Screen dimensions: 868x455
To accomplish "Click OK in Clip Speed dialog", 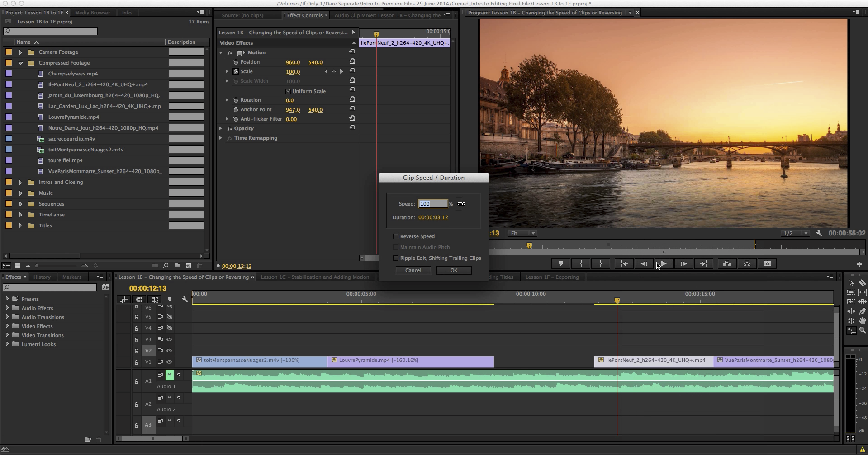I will click(x=454, y=270).
